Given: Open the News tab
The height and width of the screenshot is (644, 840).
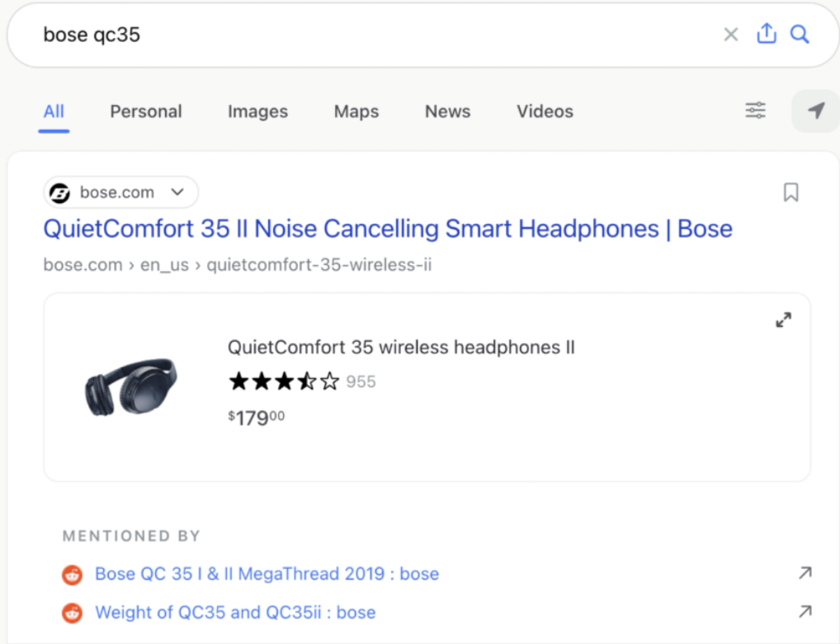Looking at the screenshot, I should tap(447, 111).
